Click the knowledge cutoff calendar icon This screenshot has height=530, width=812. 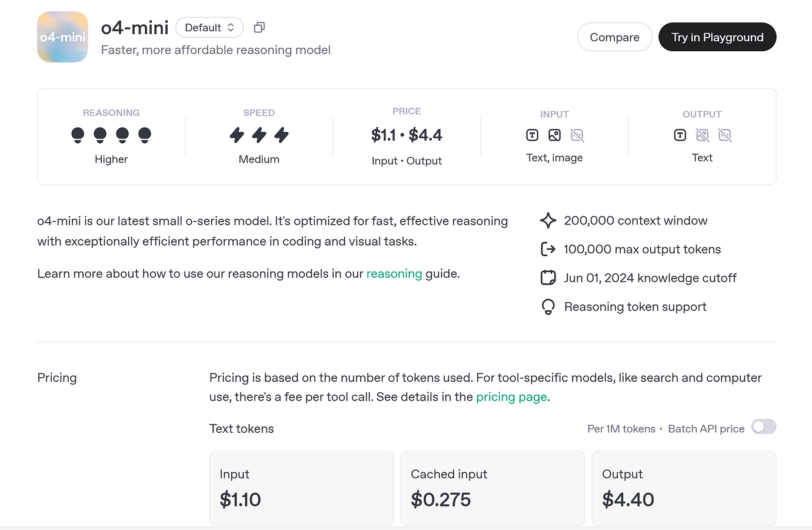548,278
